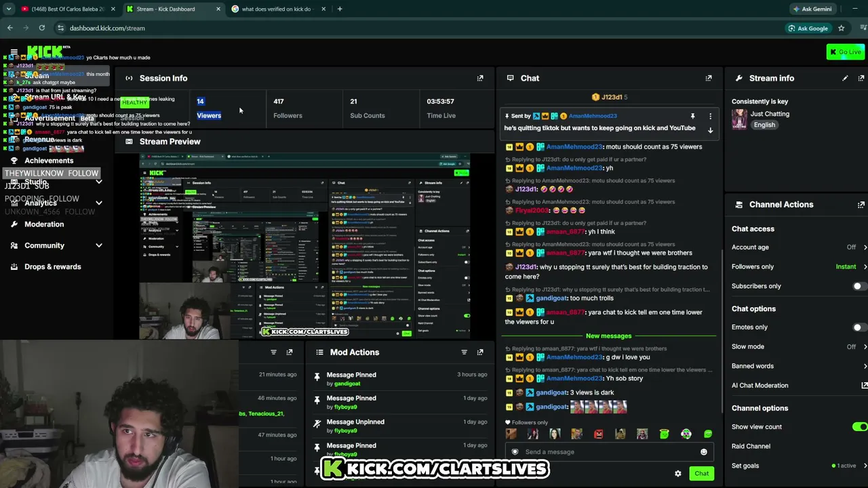The height and width of the screenshot is (488, 868).
Task: Click the green 'New messages' divider label
Action: pos(608,336)
